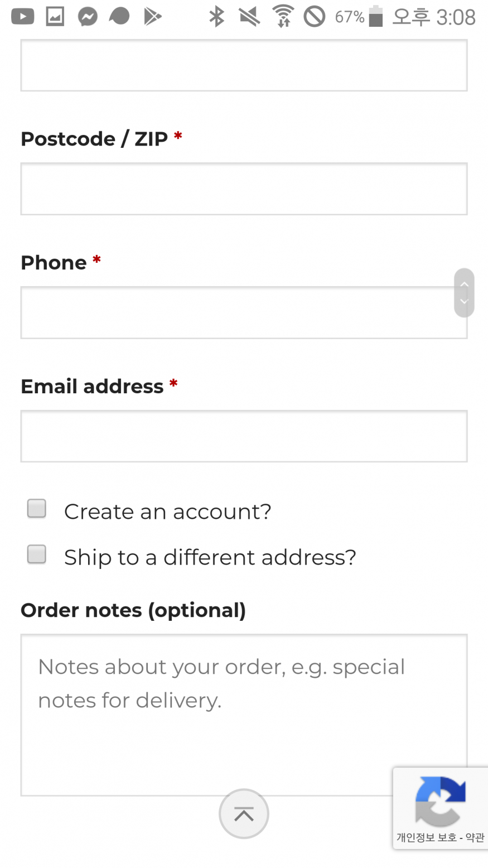488x868 pixels.
Task: Enable the Create an account checkbox
Action: click(x=37, y=509)
